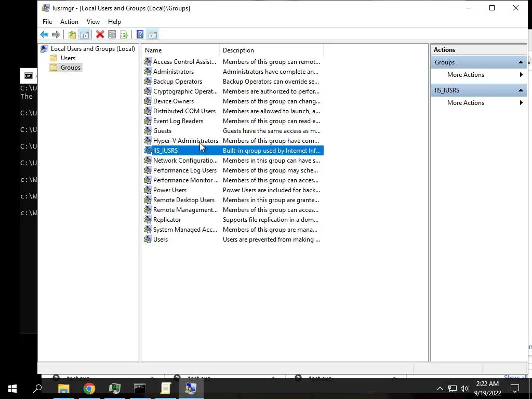This screenshot has width=532, height=399.
Task: Open Properties via the toolbar icon
Action: coord(112,34)
